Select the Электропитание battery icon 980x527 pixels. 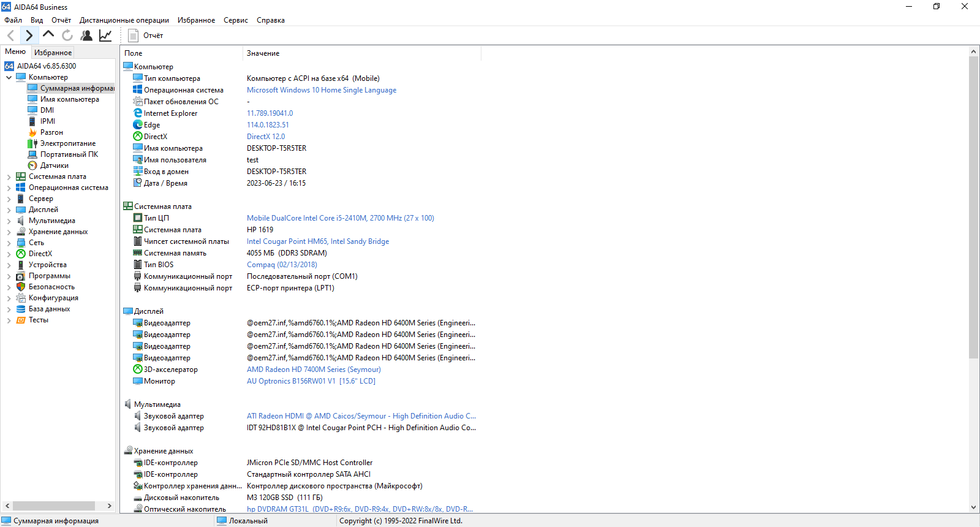coord(32,143)
